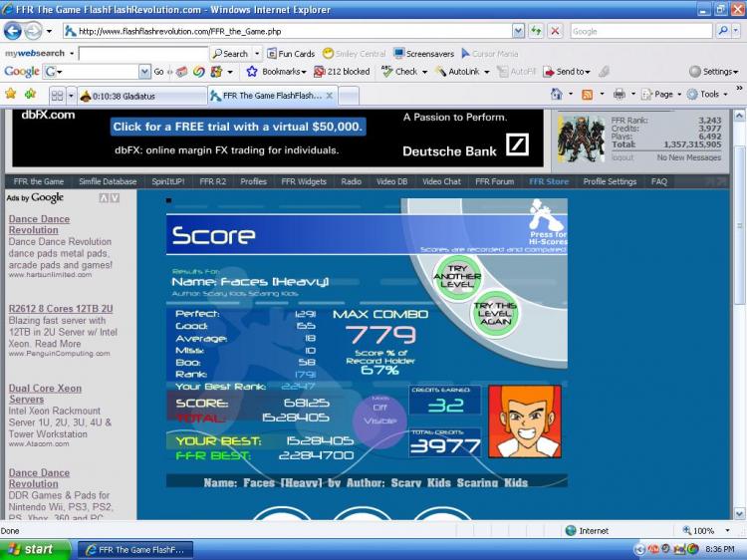Click the orange-haired character portrait
The image size is (747, 560).
tap(525, 421)
